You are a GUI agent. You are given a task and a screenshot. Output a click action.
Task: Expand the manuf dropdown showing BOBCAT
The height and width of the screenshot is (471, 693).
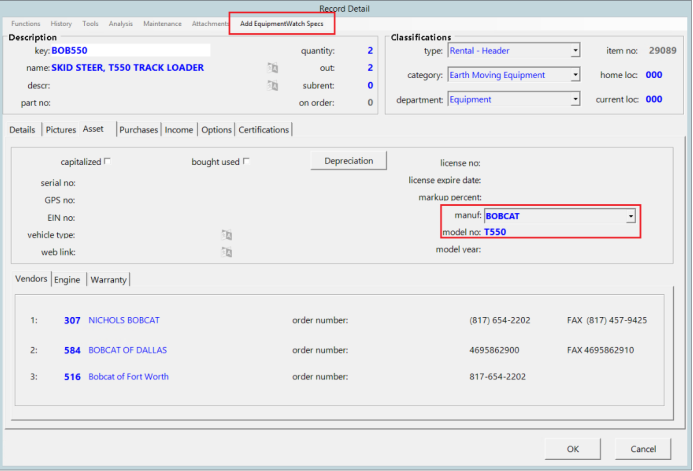631,216
